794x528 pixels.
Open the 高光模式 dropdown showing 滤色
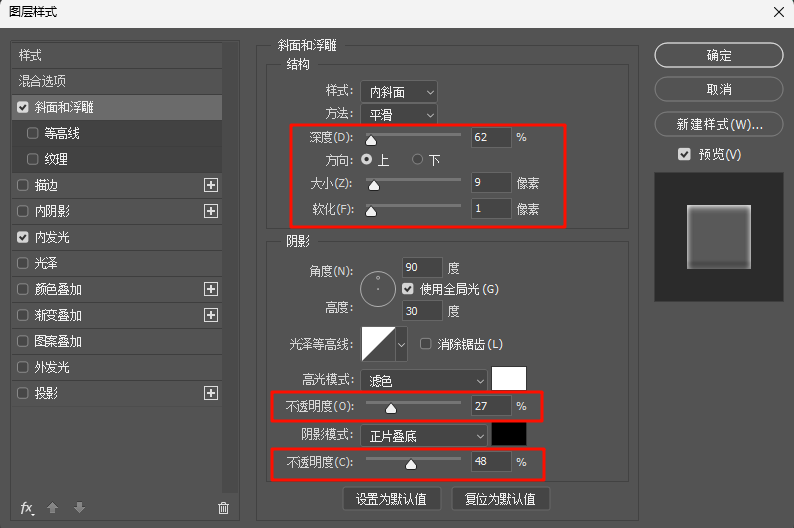tap(424, 380)
